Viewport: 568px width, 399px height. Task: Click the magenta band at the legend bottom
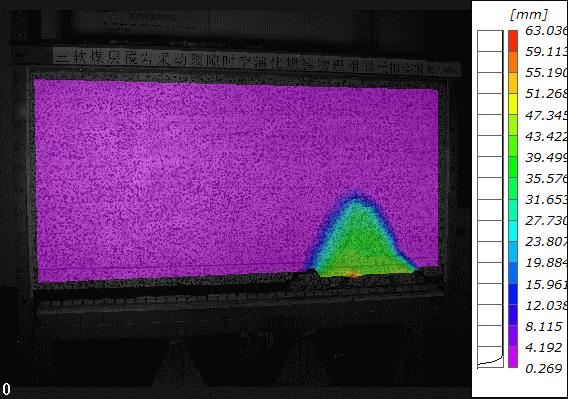[x=513, y=357]
